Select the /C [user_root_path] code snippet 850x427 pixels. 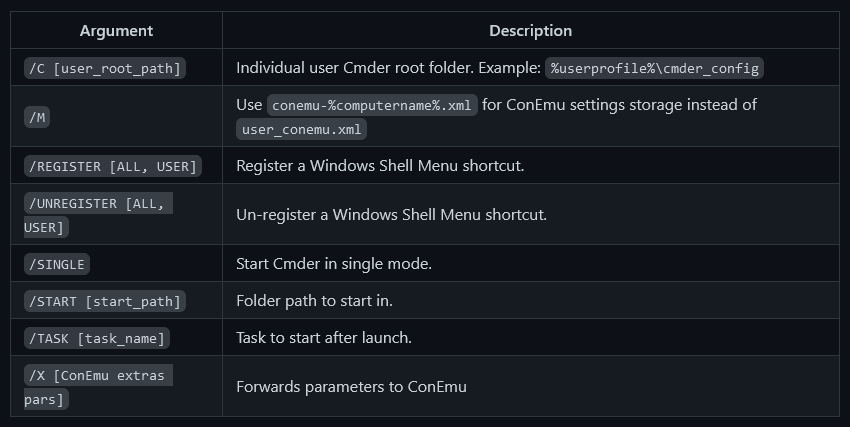(x=105, y=68)
